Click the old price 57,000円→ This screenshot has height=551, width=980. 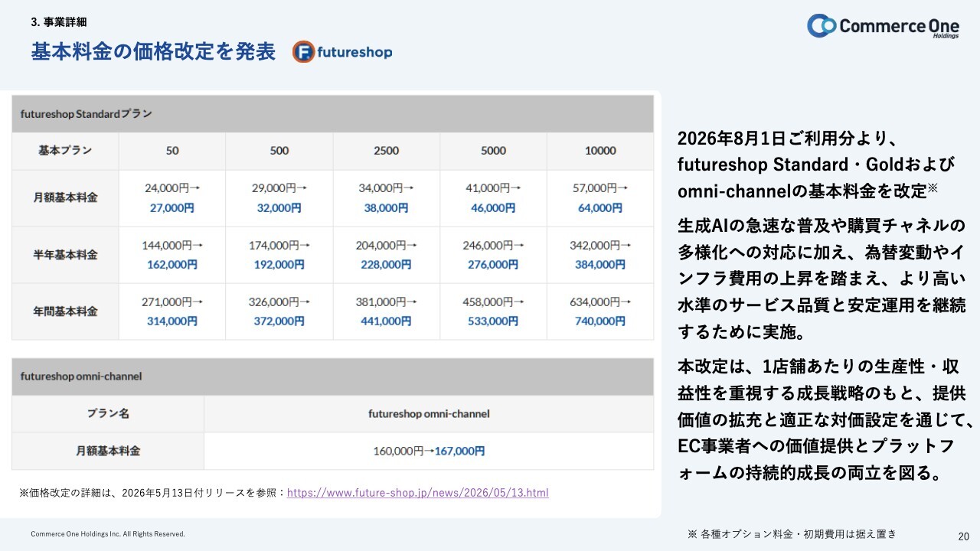click(600, 187)
